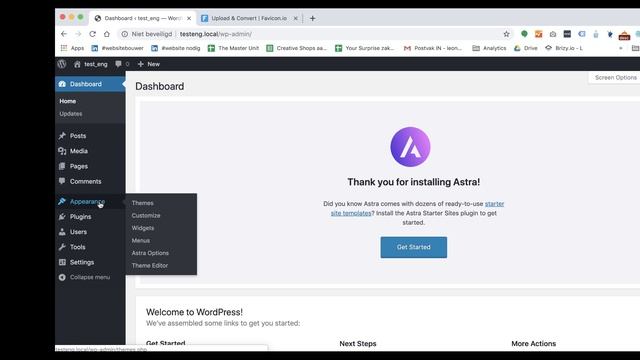640x360 pixels.
Task: Open the Drive bookmark
Action: pyautogui.click(x=526, y=48)
